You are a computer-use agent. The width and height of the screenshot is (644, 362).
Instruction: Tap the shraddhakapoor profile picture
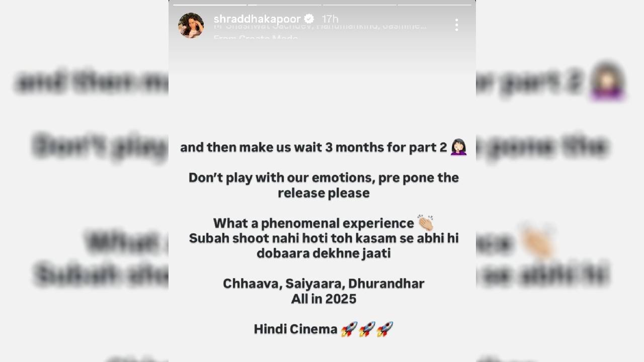coord(191,25)
